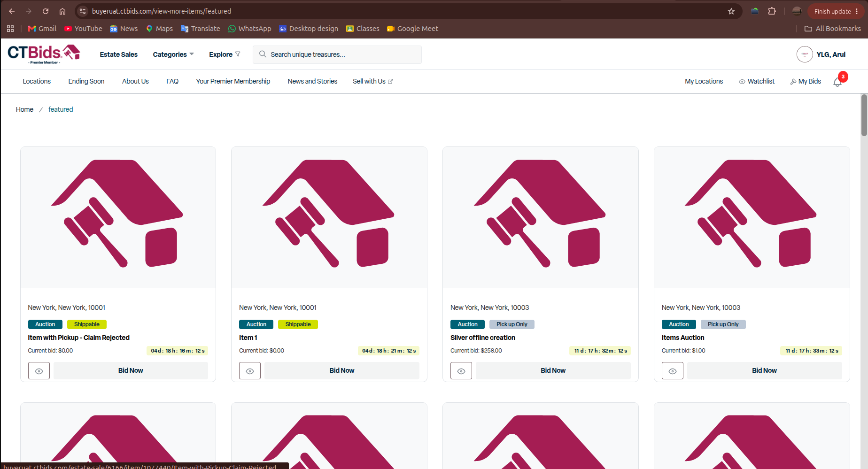Viewport: 868px width, 469px height.
Task: Open the notifications bell
Action: (x=837, y=82)
